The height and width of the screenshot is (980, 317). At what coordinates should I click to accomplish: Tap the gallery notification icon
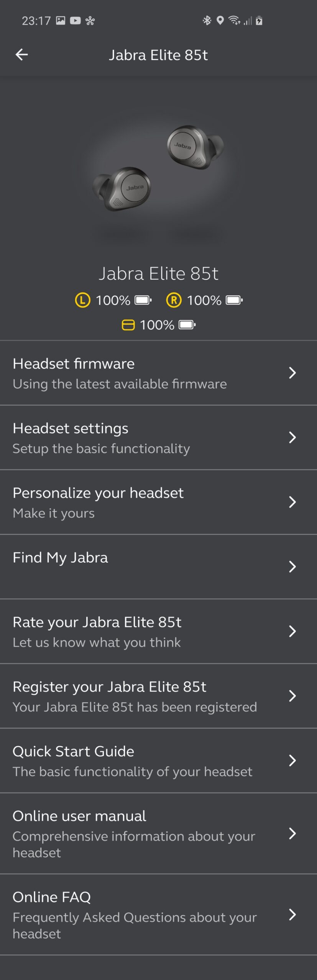(x=61, y=20)
